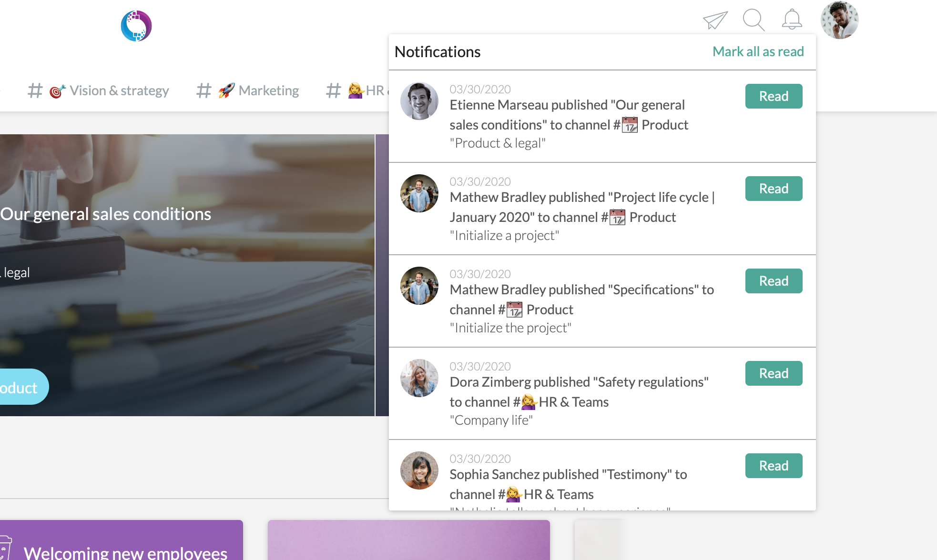Click the bell notifications icon

tap(792, 20)
